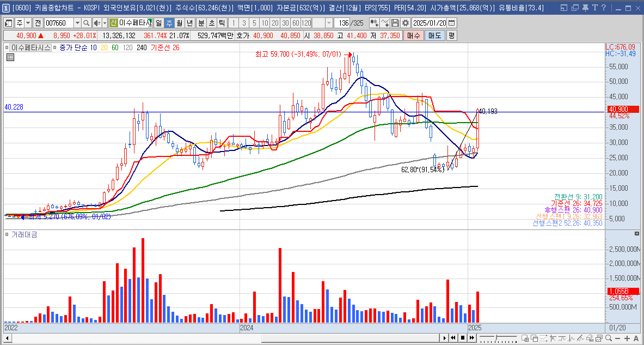The width and height of the screenshot is (644, 345).
Task: Click the stock search magnifier icon
Action: point(87,23)
